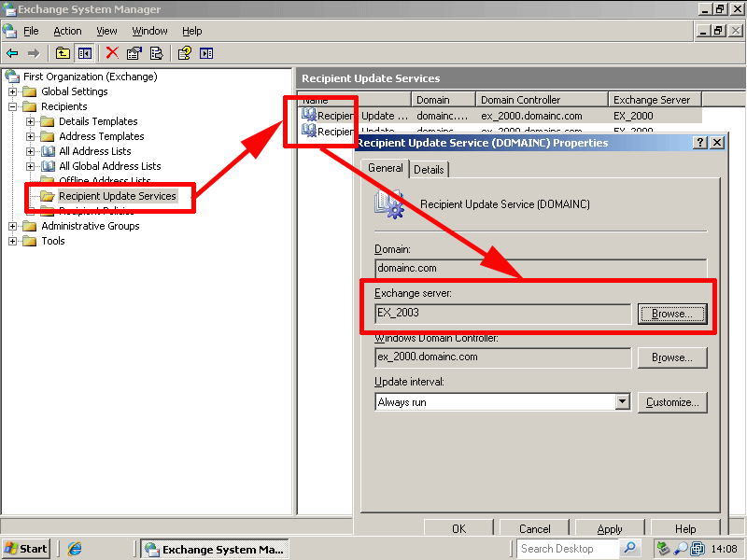Click the Desktop Search magnifier tray icon

pyautogui.click(x=681, y=549)
